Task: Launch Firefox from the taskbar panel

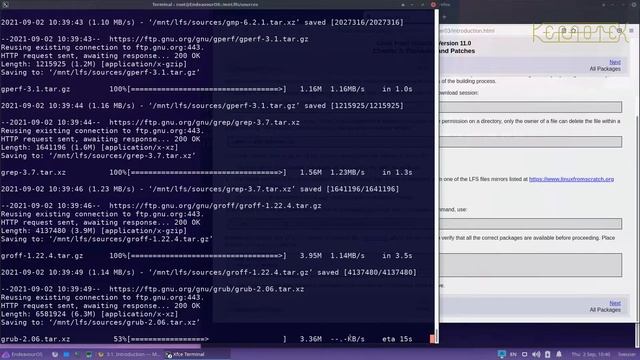Action: (x=55, y=354)
